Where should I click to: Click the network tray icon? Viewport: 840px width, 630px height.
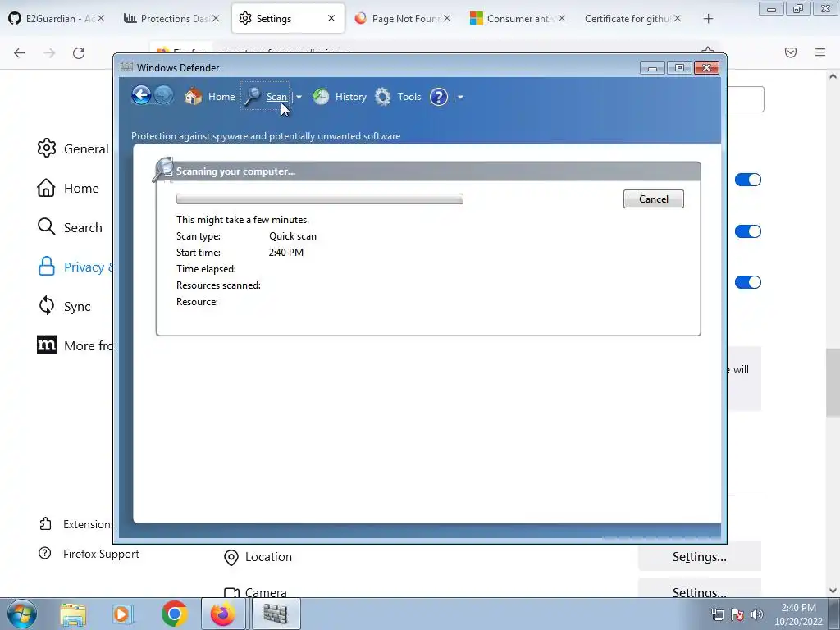717,614
